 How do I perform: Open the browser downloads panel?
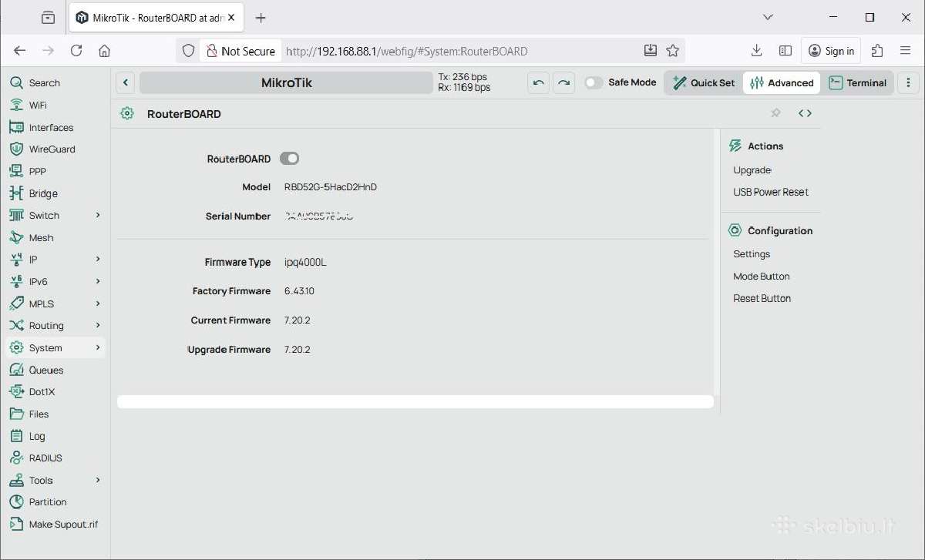pos(756,51)
